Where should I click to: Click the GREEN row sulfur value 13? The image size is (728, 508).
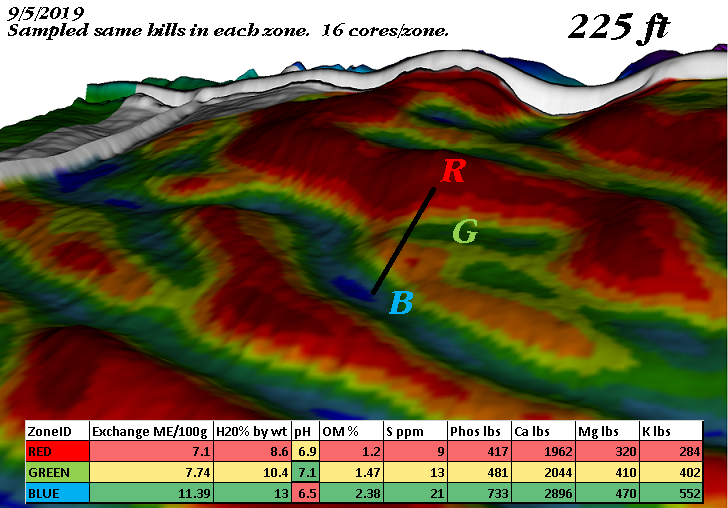click(415, 472)
